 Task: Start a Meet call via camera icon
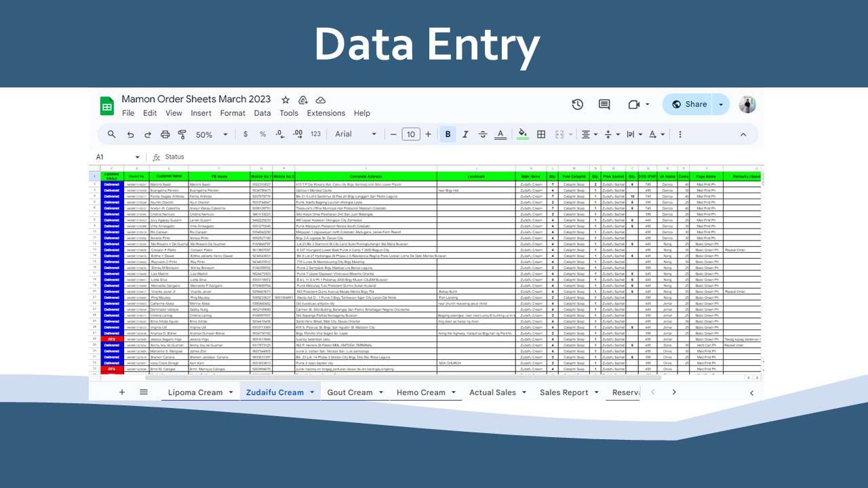click(x=634, y=104)
